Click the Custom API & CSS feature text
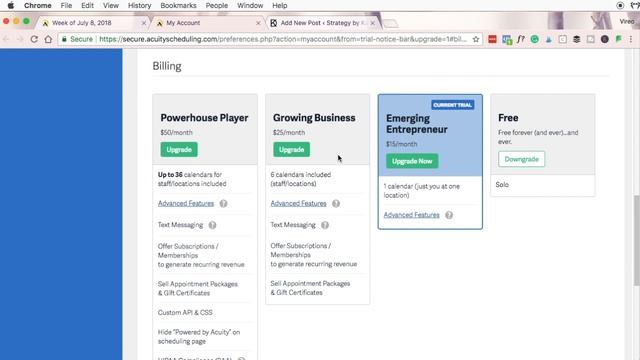640x360 pixels. 185,313
